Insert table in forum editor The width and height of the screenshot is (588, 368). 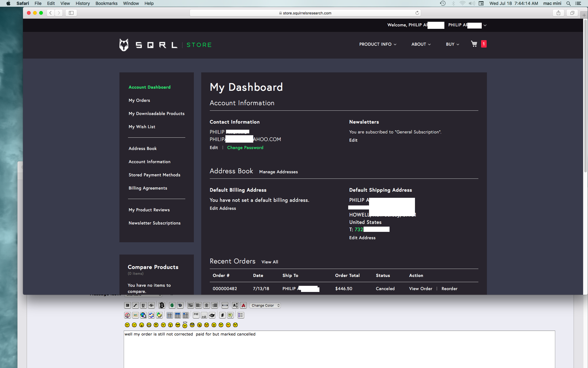click(170, 315)
